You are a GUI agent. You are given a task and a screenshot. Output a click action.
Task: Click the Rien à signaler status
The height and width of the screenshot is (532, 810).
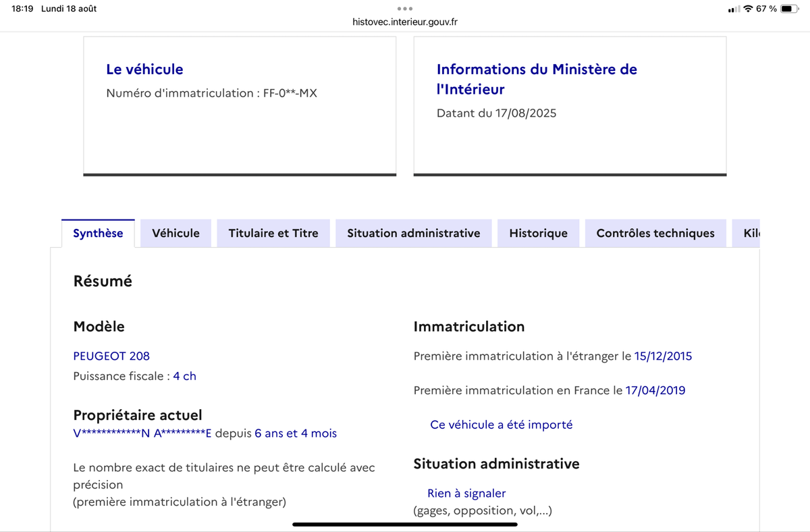pyautogui.click(x=466, y=494)
